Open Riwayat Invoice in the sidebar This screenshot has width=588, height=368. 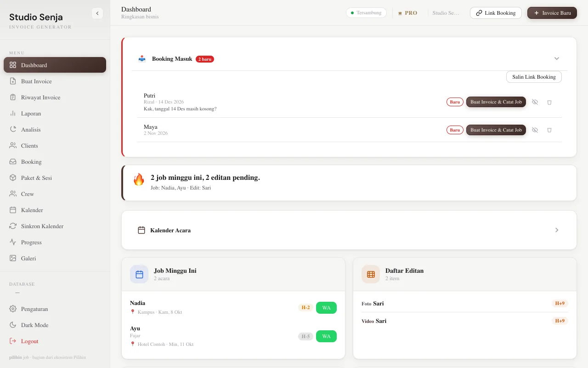click(x=55, y=98)
